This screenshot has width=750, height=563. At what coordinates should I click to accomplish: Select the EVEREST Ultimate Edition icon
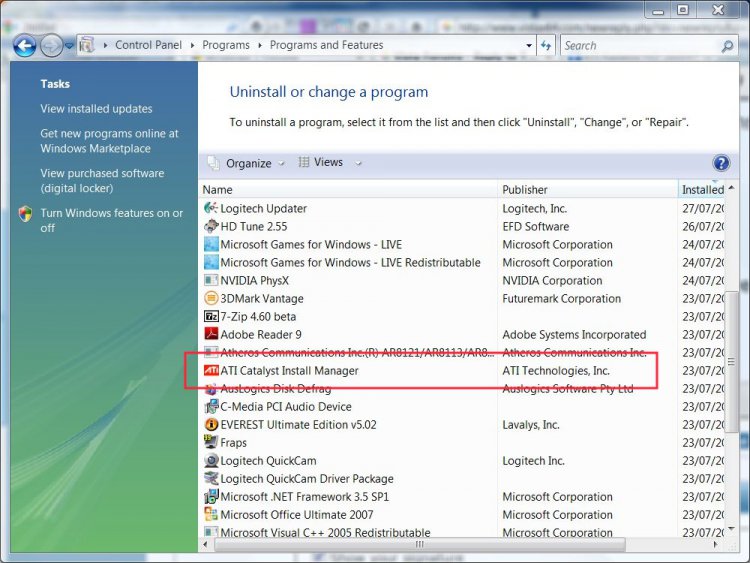coord(211,424)
